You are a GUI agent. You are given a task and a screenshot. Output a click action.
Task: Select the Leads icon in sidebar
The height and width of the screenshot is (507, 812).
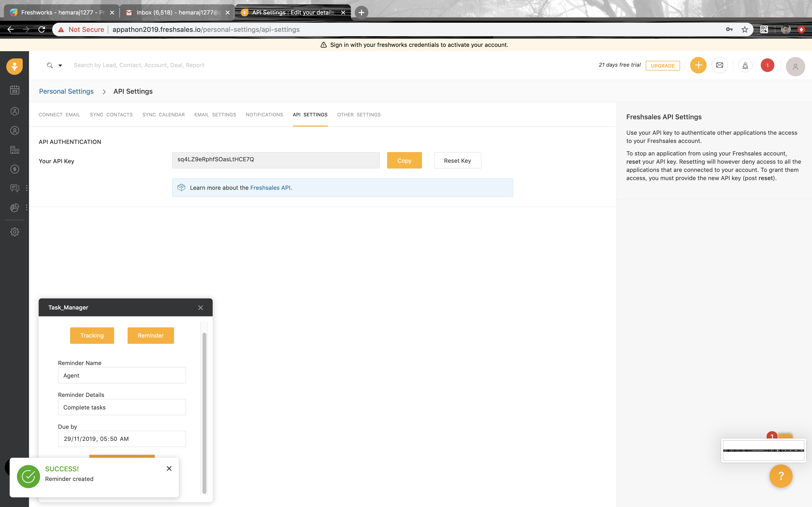pos(14,111)
